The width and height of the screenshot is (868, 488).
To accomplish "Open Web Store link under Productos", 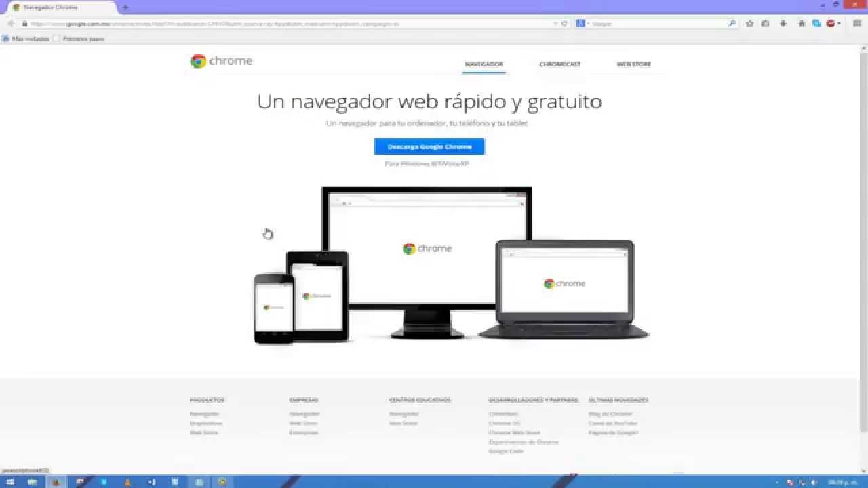I will tap(204, 432).
